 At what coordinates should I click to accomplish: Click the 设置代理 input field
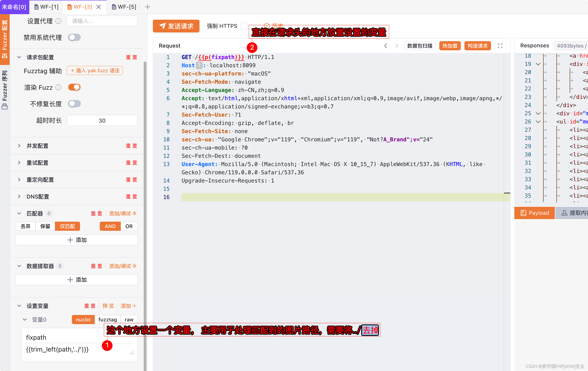[x=102, y=21]
